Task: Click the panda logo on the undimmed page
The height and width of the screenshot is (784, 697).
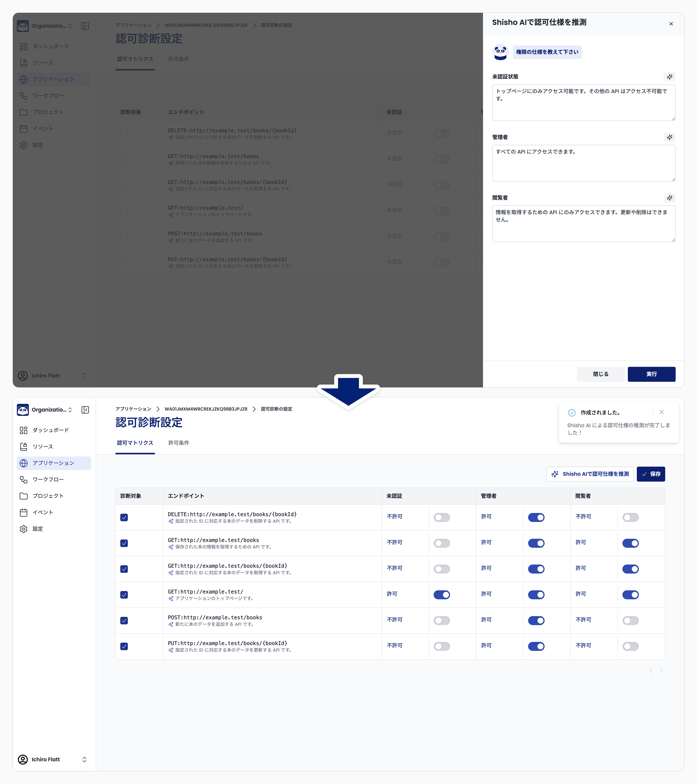Action: click(23, 410)
